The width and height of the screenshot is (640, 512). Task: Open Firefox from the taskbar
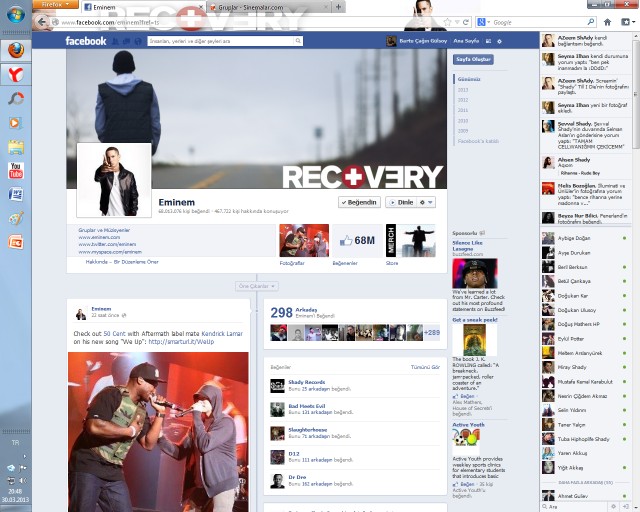pos(15,48)
